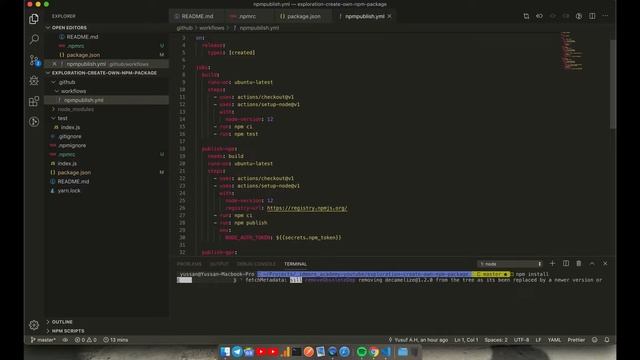Click the master branch status item
This screenshot has height=360, width=640.
(43, 340)
